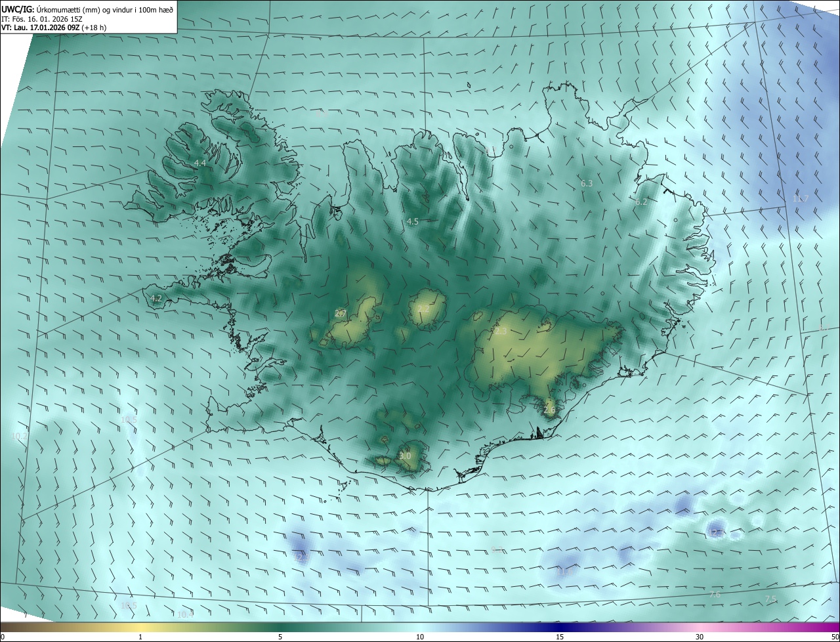This screenshot has width=840, height=642.
Task: Click the color scale tick label 10
Action: (420, 637)
